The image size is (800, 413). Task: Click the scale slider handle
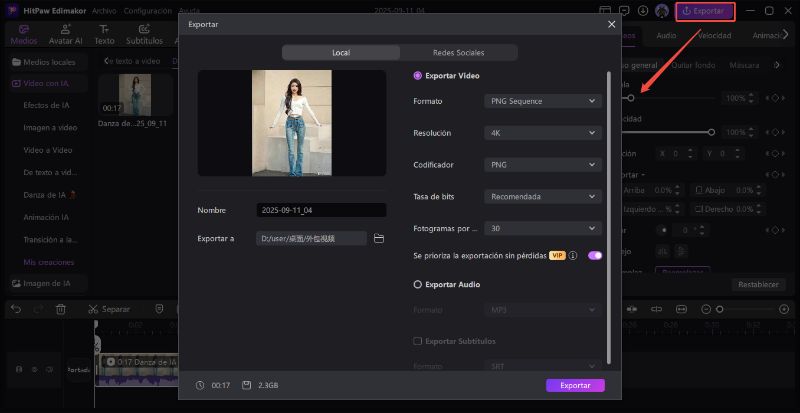pos(631,98)
